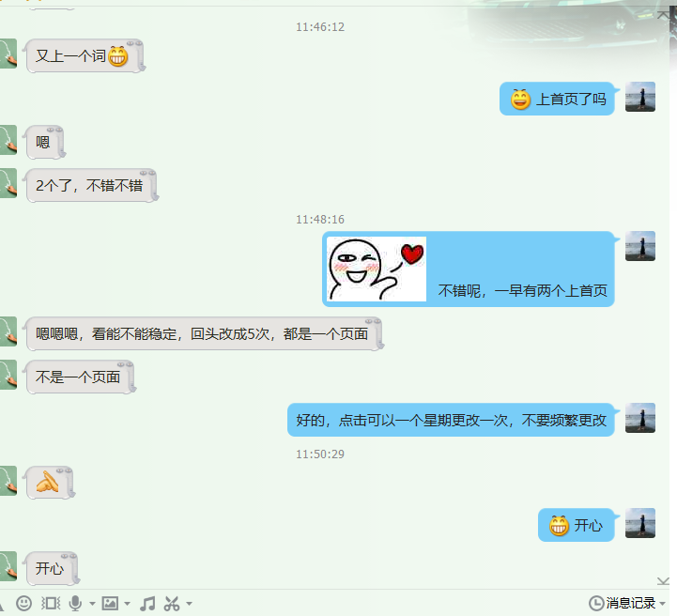Click contact avatar next to 不是一个页面

(x=8, y=375)
